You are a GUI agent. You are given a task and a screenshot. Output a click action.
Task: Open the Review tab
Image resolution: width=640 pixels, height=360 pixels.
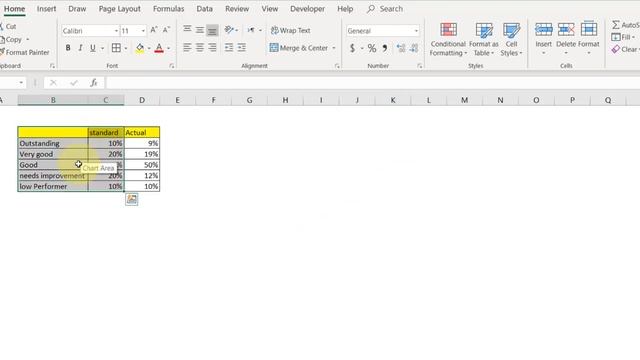click(x=237, y=9)
